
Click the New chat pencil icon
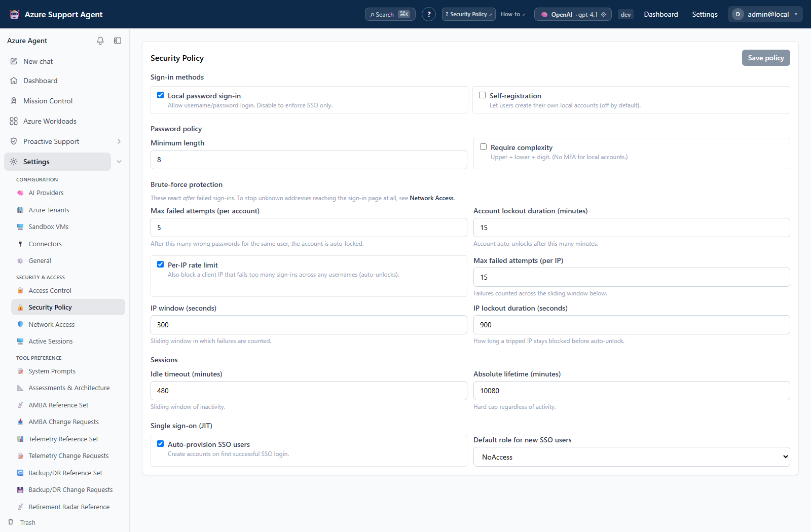pos(14,61)
